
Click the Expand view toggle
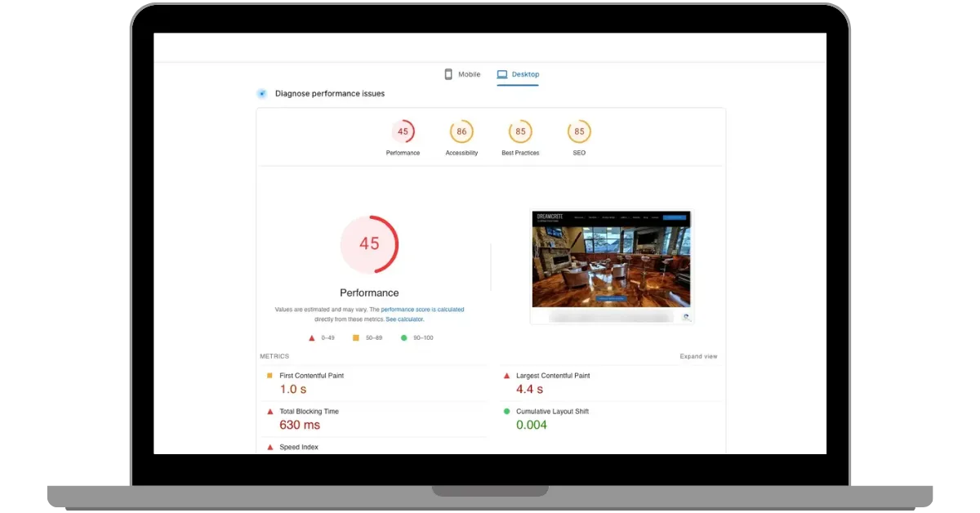point(698,356)
